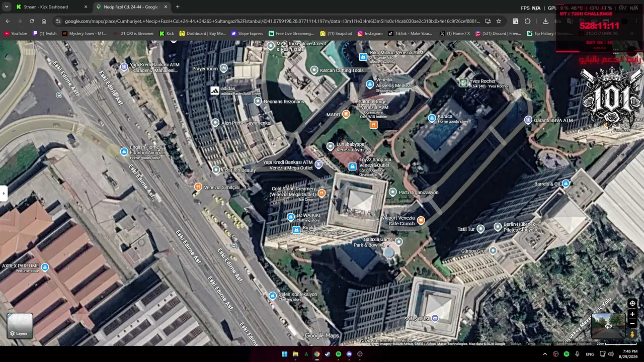The width and height of the screenshot is (644, 362).
Task: Select the Saloon Burger Venezia AVM pin
Action: (373, 124)
